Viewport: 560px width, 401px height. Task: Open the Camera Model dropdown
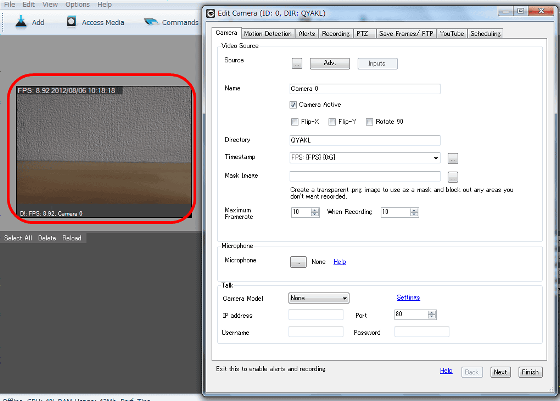[x=319, y=298]
